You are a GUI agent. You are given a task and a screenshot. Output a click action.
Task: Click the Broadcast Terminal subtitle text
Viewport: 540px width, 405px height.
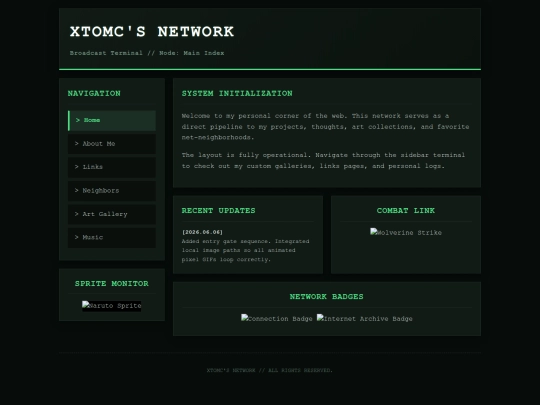coord(147,53)
